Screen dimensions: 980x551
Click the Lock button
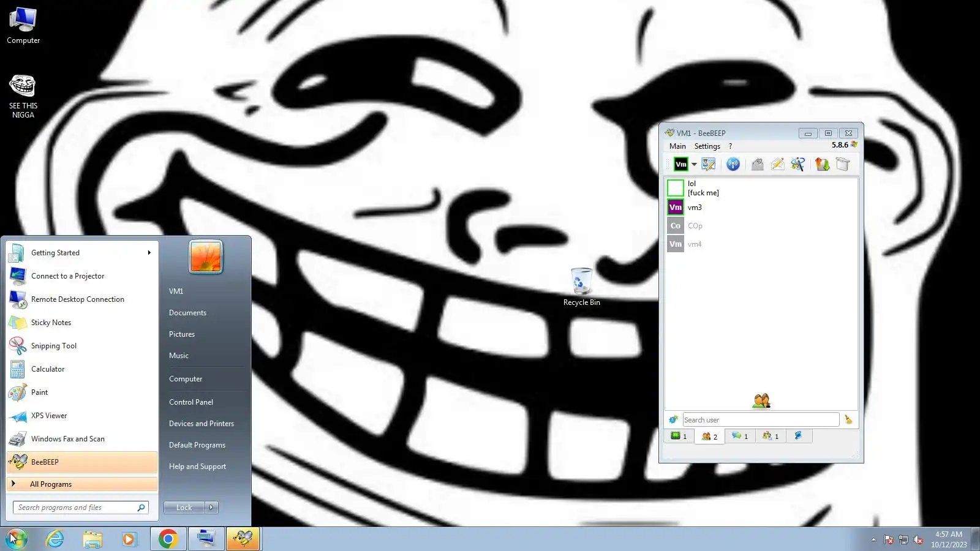pos(184,508)
